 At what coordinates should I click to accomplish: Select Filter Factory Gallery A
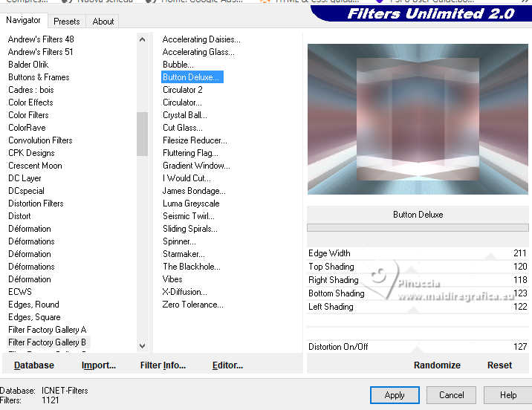point(48,330)
